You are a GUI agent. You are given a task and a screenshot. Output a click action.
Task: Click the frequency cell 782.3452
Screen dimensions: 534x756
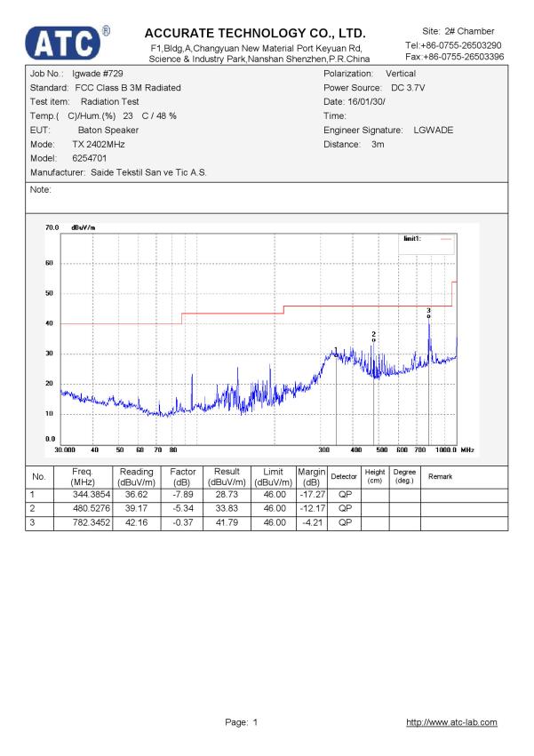[x=92, y=522]
